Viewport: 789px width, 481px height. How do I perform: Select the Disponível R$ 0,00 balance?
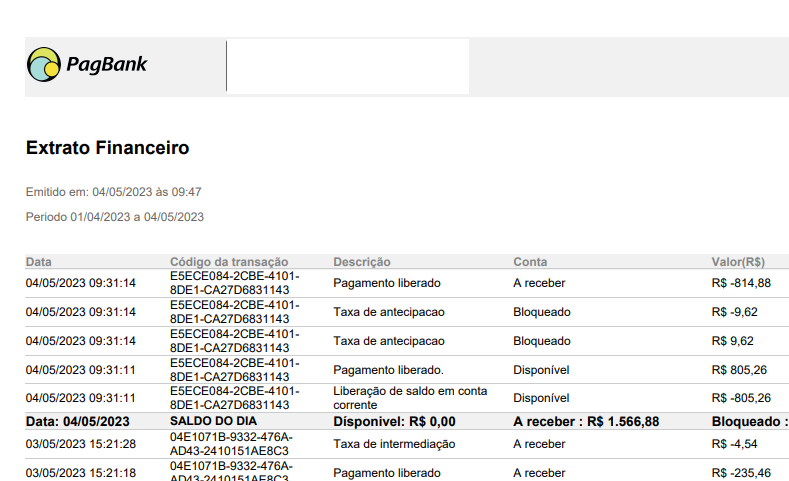tap(394, 422)
